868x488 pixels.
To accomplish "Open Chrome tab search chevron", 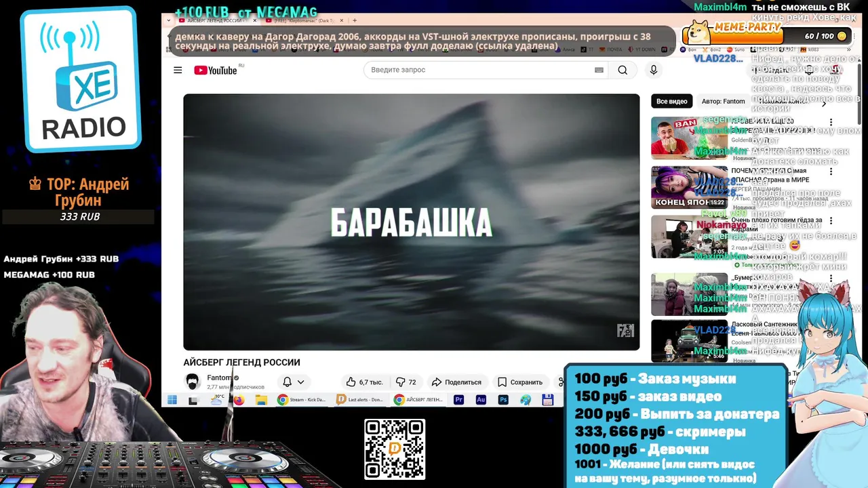I will click(168, 20).
